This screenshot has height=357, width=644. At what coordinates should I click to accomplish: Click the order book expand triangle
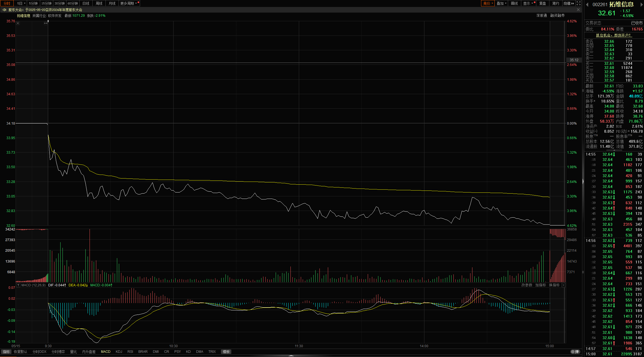tap(614, 150)
